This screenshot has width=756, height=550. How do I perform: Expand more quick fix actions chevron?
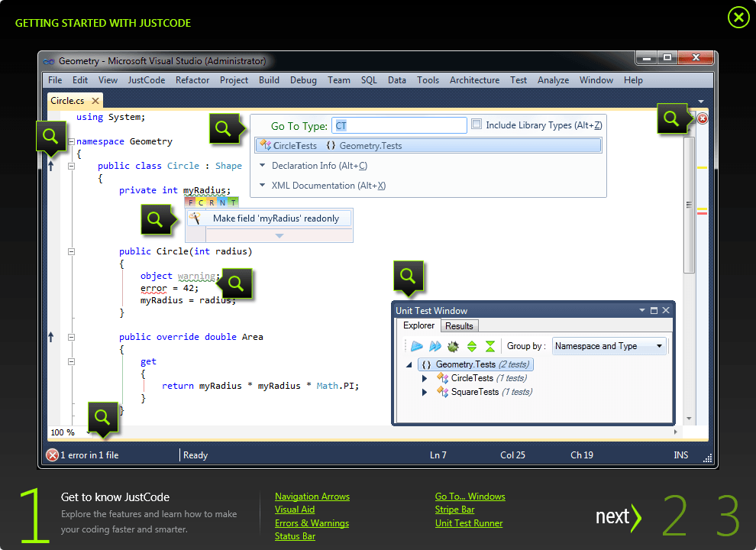pos(279,236)
